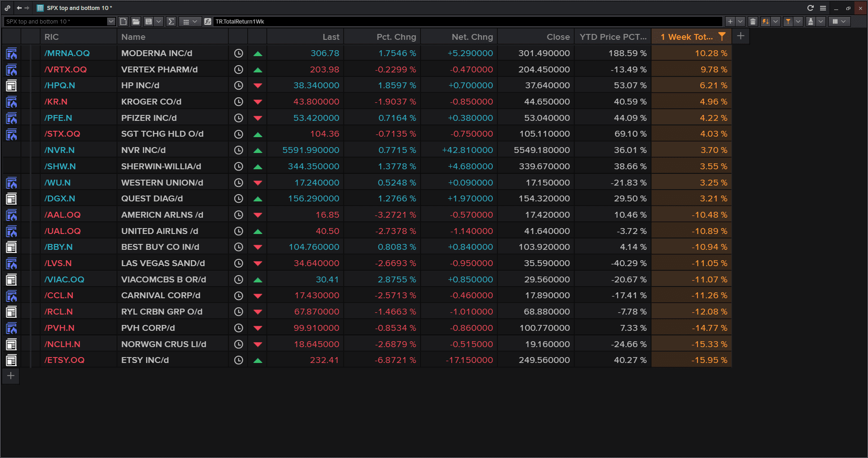
Task: Open the /VRTX.OQ RIC link
Action: pyautogui.click(x=66, y=70)
